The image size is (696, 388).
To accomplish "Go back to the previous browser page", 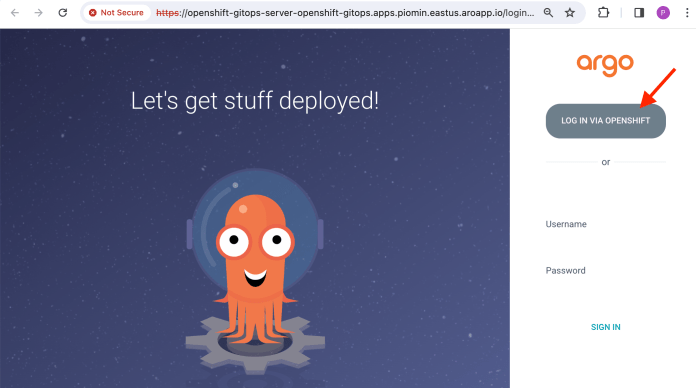I will (x=15, y=12).
